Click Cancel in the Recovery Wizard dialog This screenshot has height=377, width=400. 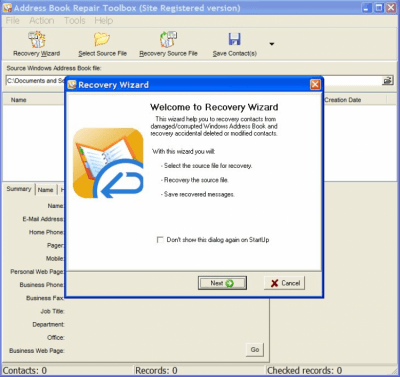click(285, 283)
